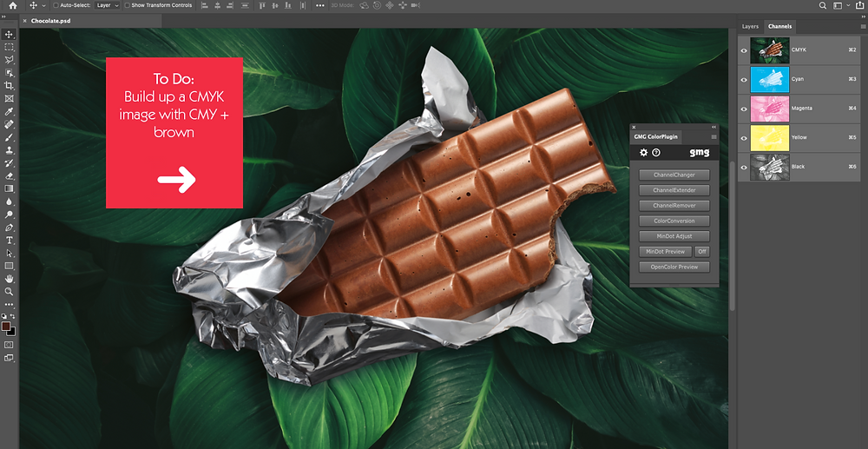Select the Move tool in the toolbar
The image size is (868, 449).
(10, 35)
